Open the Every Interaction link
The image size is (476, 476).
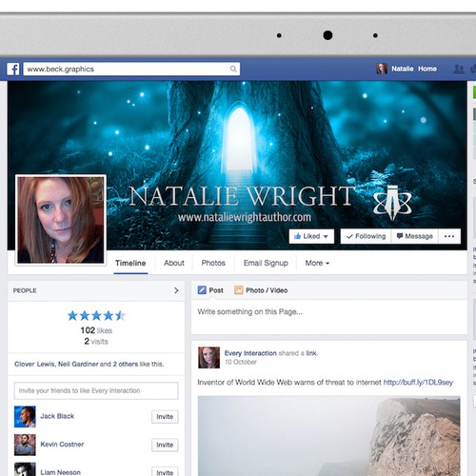click(x=250, y=353)
